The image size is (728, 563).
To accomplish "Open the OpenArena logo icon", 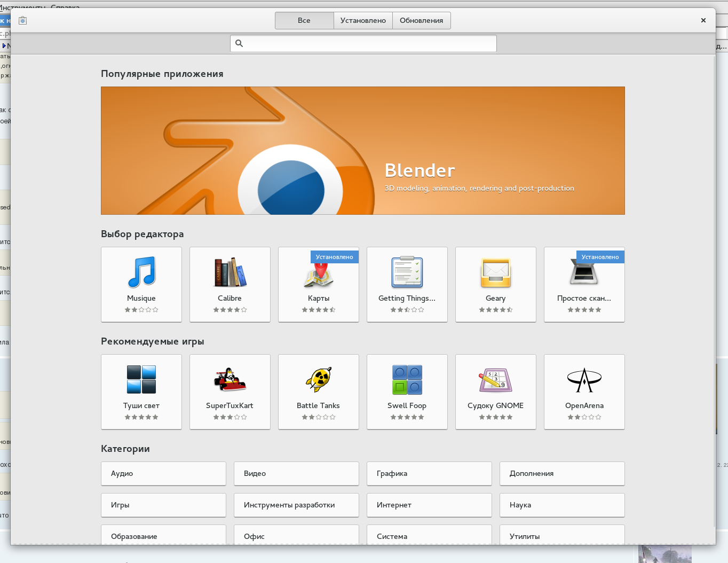I will pos(584,380).
